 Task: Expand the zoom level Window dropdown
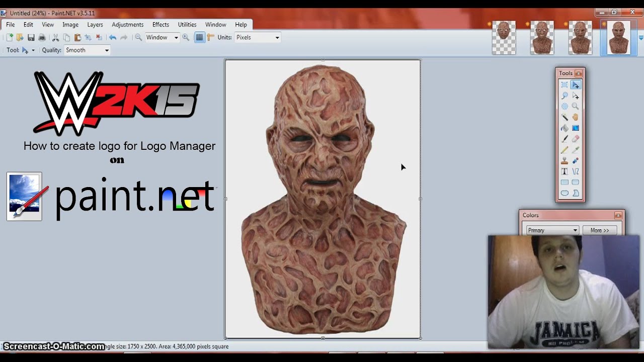176,38
